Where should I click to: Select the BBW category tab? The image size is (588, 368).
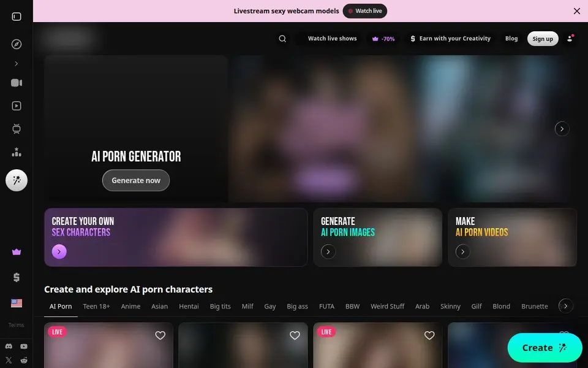[x=352, y=307]
